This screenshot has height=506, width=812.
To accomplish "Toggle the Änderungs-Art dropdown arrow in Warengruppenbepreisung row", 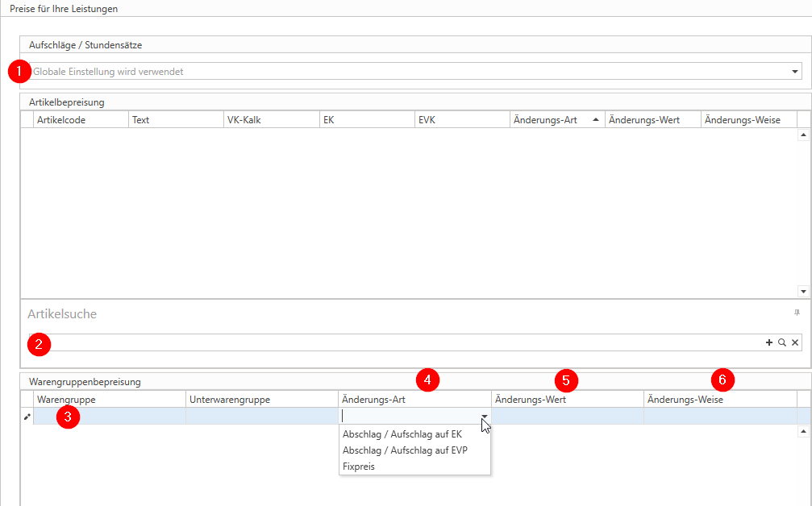I will click(x=484, y=417).
